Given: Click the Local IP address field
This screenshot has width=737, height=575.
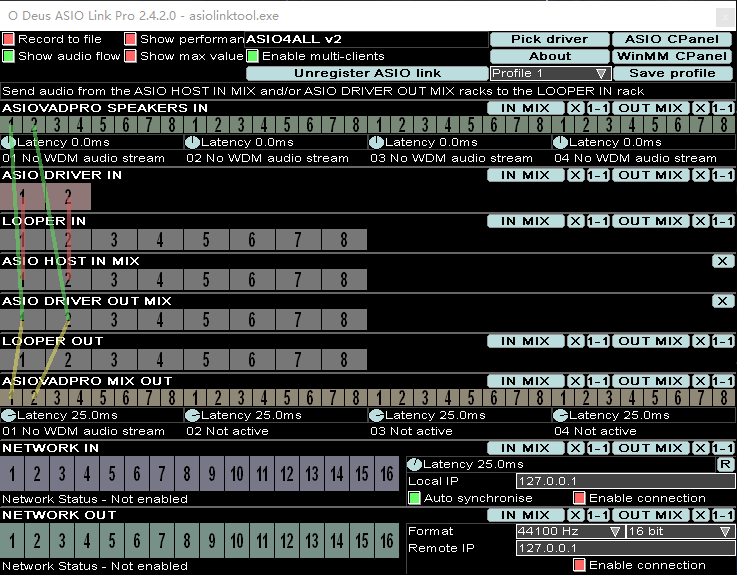Looking at the screenshot, I should click(x=625, y=481).
